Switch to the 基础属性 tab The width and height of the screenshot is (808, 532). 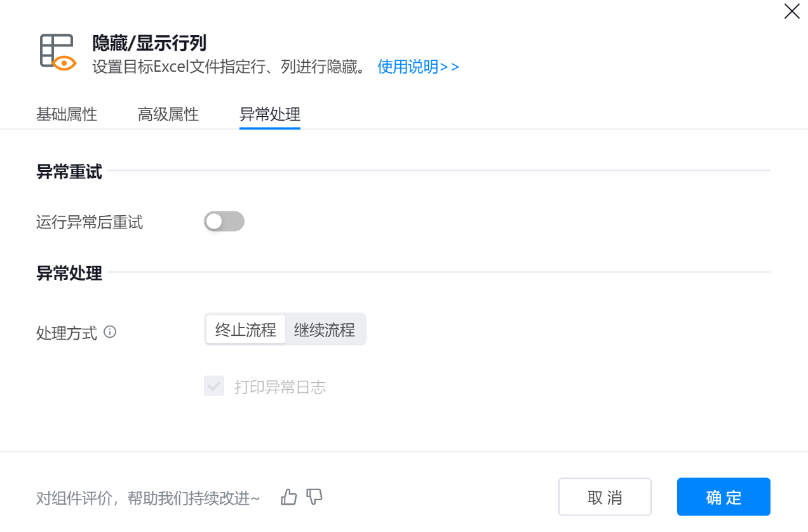point(67,115)
